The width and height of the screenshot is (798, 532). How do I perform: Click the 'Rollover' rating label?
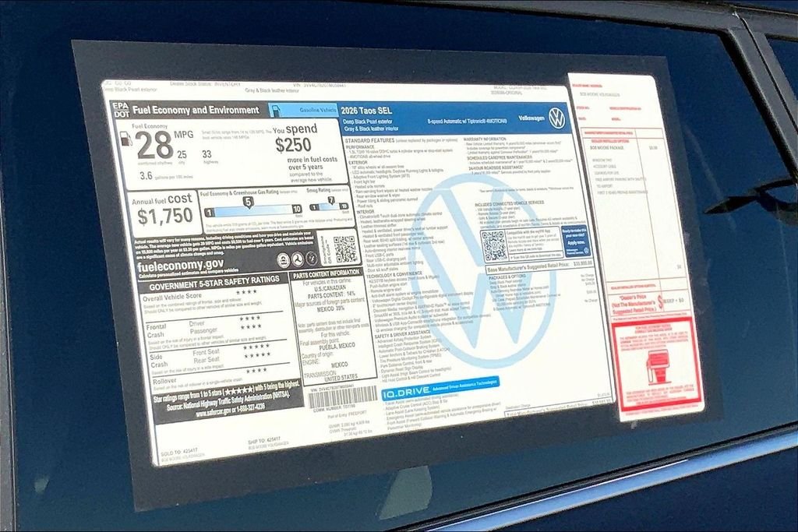coord(164,380)
